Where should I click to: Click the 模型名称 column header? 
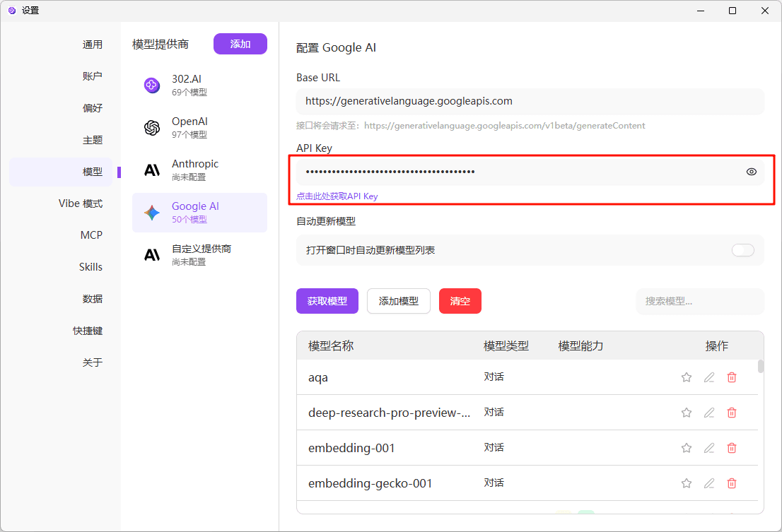[x=331, y=345]
